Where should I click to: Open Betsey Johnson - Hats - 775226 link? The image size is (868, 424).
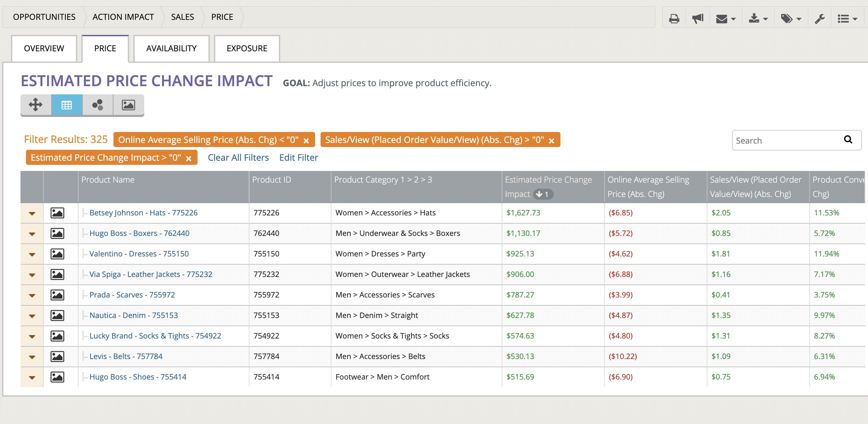click(144, 213)
